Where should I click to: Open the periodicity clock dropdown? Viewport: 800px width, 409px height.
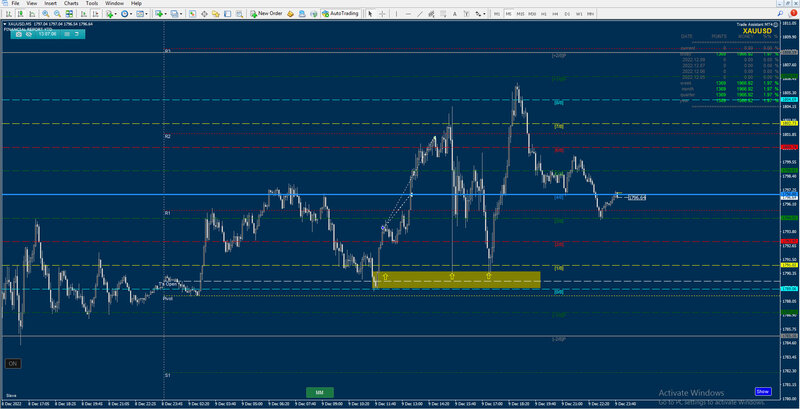coord(127,14)
